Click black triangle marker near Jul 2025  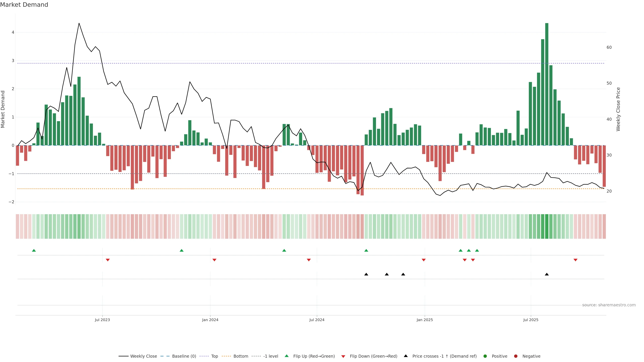(x=547, y=274)
